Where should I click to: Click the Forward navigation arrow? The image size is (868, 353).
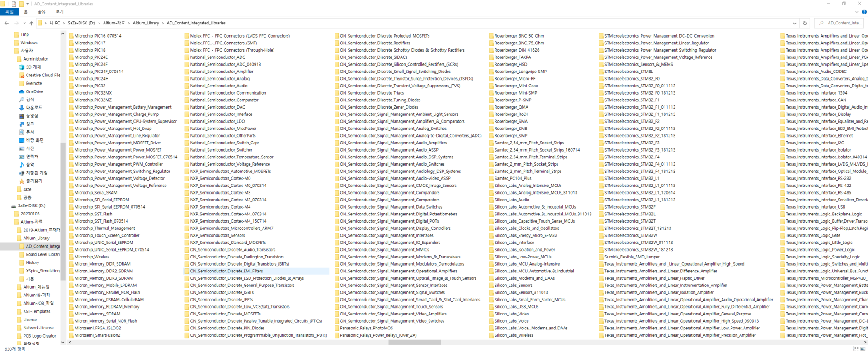[x=16, y=23]
